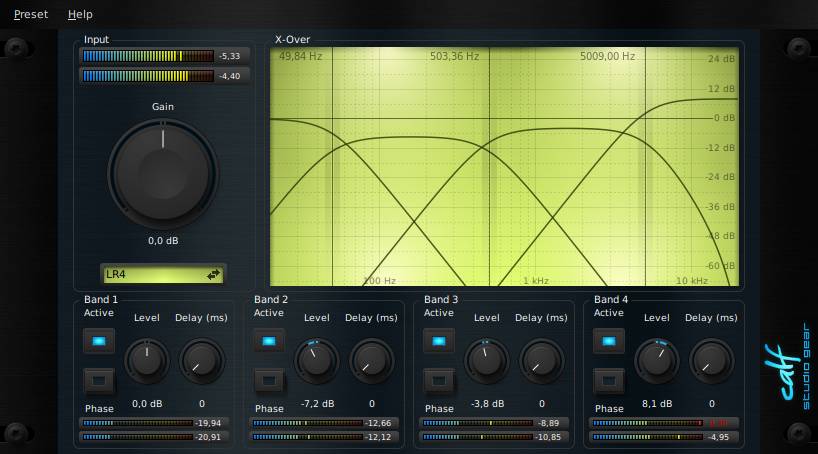
Task: Toggle Band 4 Active button
Action: (x=609, y=341)
